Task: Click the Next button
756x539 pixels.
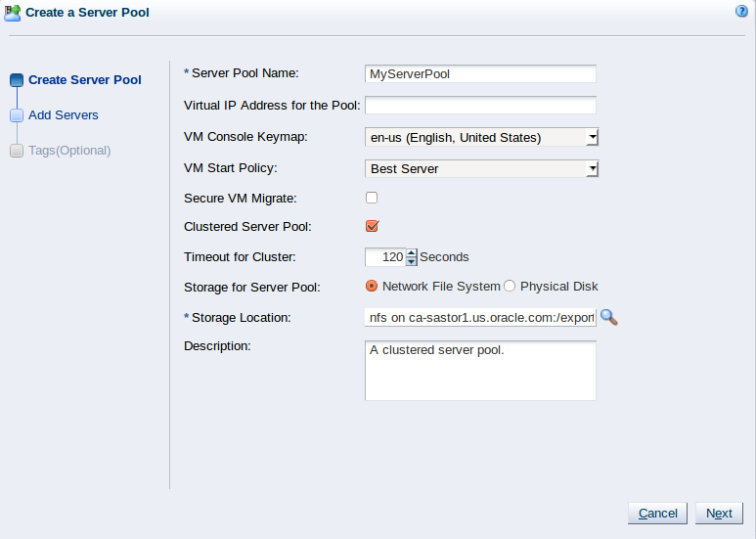Action: 719,514
